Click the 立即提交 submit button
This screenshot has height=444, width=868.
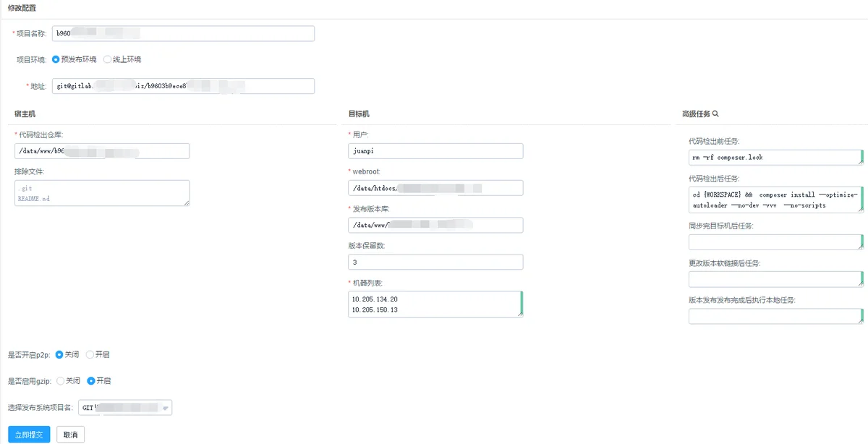pos(29,435)
